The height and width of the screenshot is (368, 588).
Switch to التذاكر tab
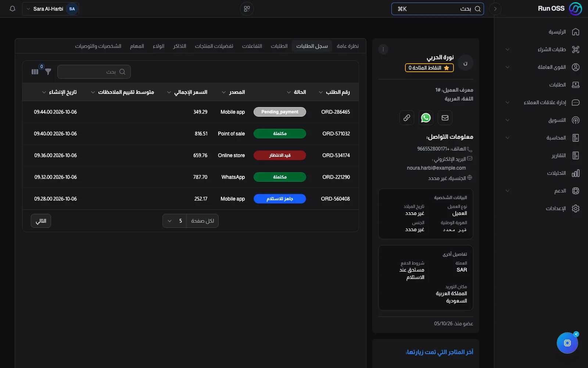tap(180, 46)
